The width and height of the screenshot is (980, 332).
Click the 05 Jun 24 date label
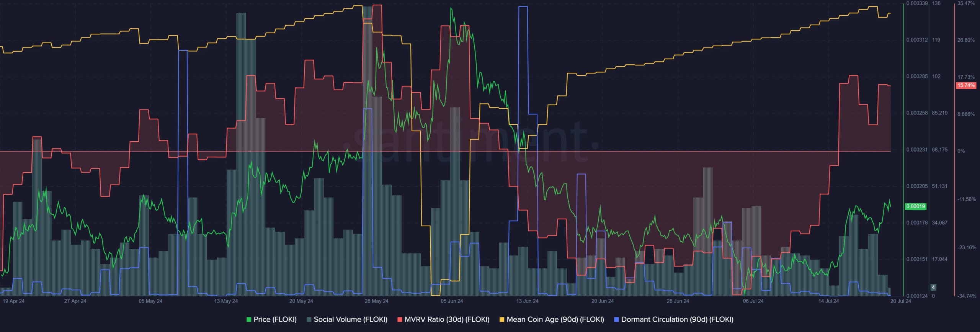coord(452,301)
